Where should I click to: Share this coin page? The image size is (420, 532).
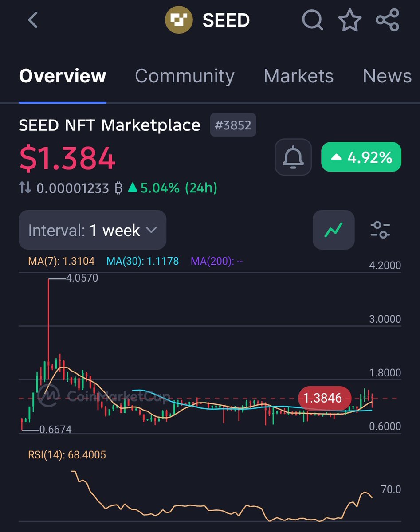click(388, 20)
